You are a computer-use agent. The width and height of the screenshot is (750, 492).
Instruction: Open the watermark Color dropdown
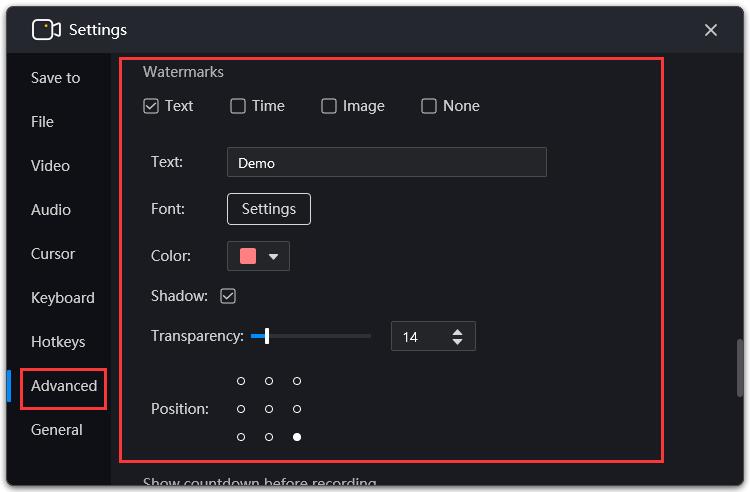point(258,256)
